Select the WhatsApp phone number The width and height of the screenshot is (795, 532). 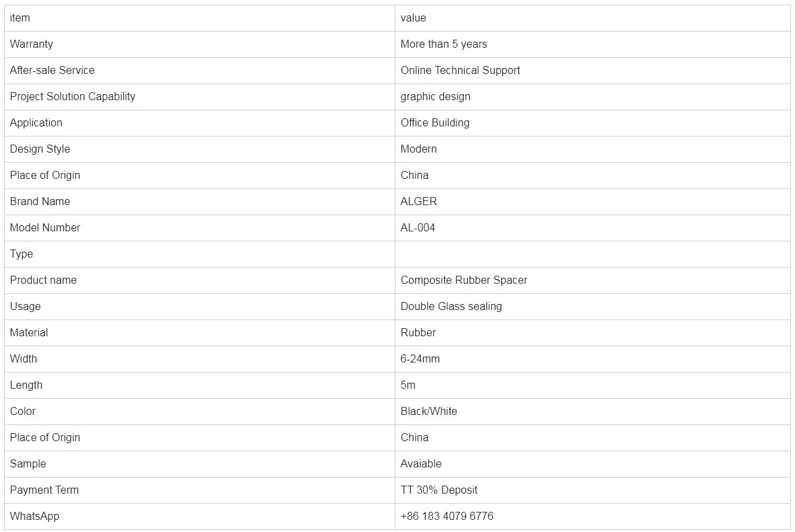(x=447, y=517)
